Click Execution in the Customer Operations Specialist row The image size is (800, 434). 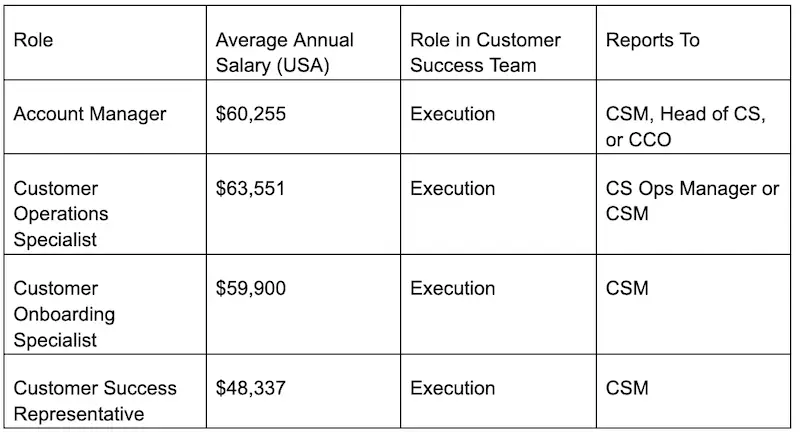coord(452,189)
